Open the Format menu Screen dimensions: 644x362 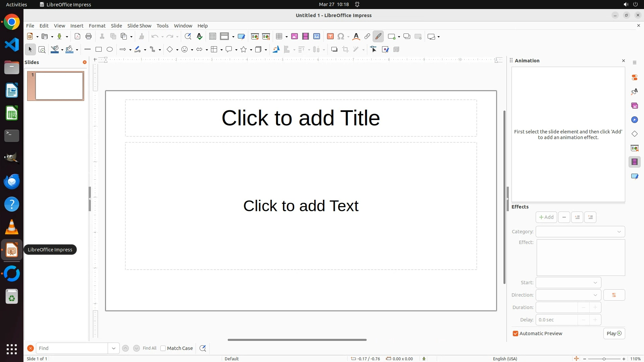97,26
